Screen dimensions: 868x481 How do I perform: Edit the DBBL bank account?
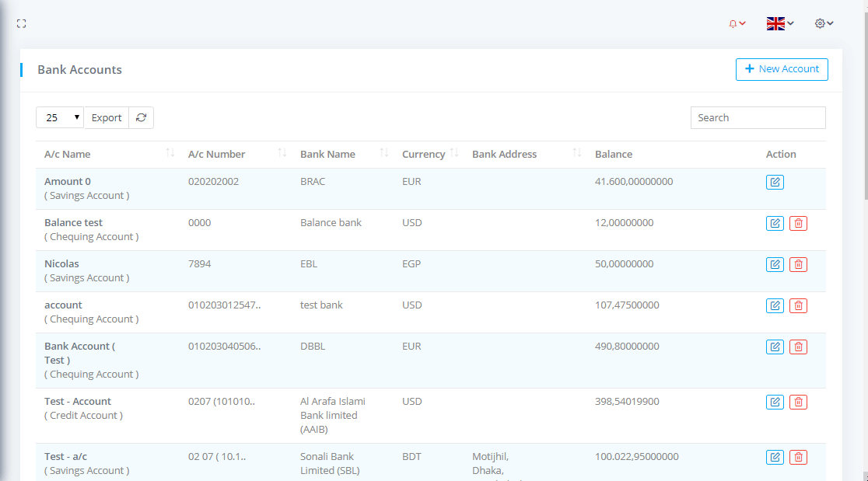775,347
